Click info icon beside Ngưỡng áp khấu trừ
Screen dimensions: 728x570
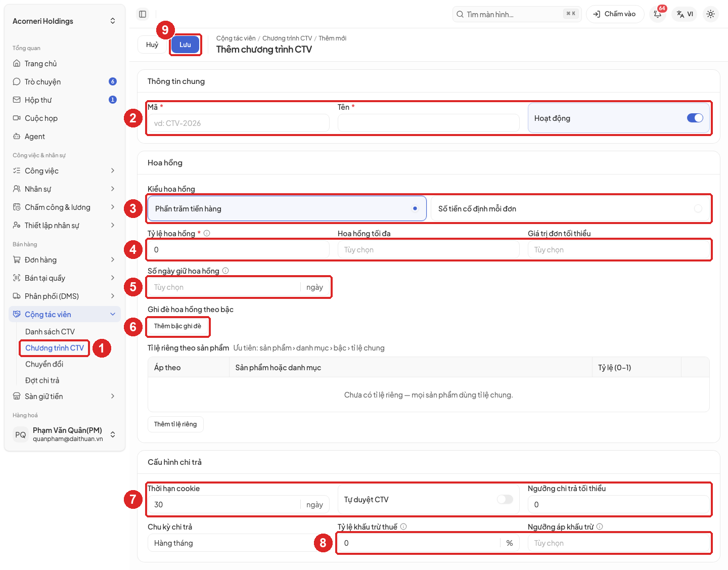(x=600, y=527)
